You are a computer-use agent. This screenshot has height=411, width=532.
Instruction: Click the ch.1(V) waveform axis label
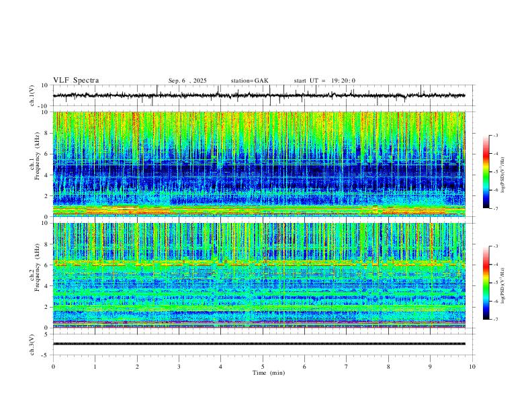tap(32, 95)
